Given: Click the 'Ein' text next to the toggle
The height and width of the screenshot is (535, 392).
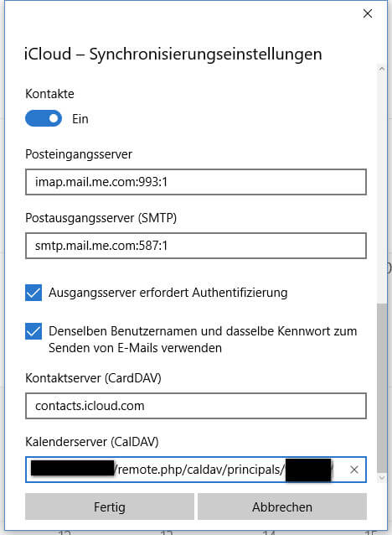Looking at the screenshot, I should tap(80, 119).
